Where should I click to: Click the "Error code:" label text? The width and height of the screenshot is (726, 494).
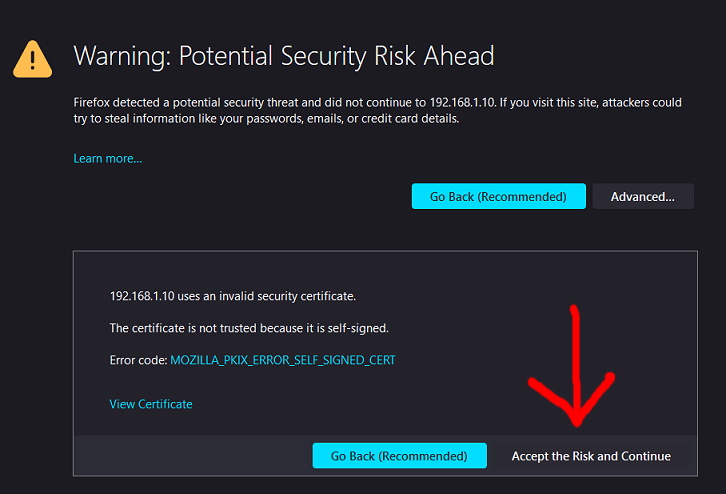click(138, 360)
